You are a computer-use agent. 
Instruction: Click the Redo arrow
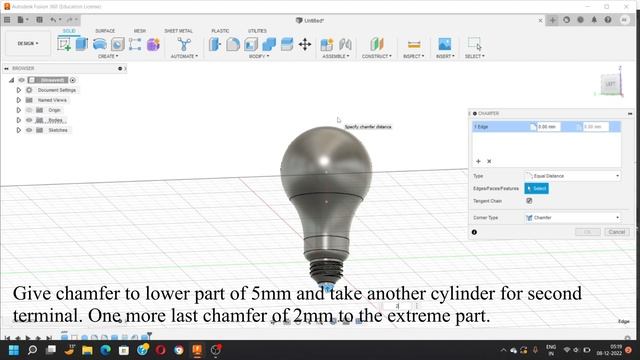[x=69, y=20]
